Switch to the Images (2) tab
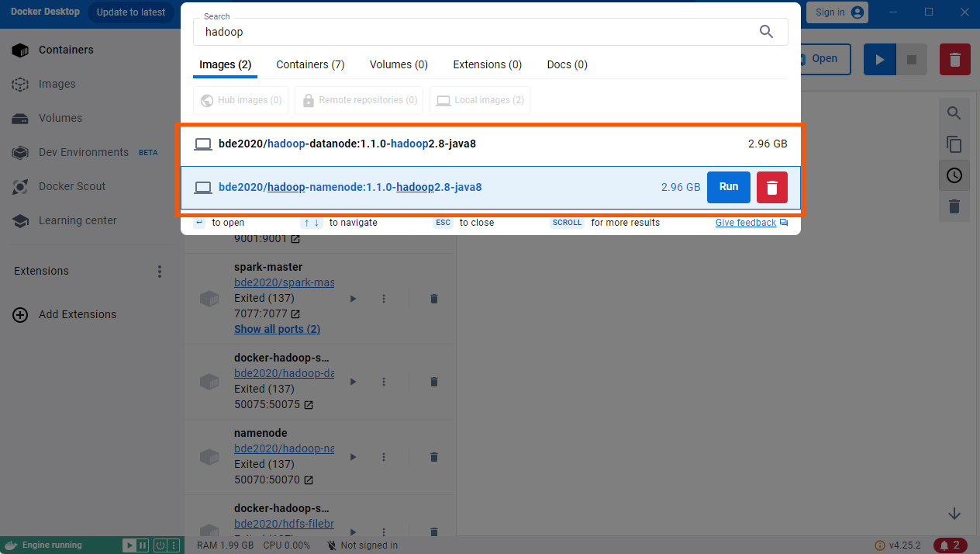The image size is (980, 554). (225, 64)
